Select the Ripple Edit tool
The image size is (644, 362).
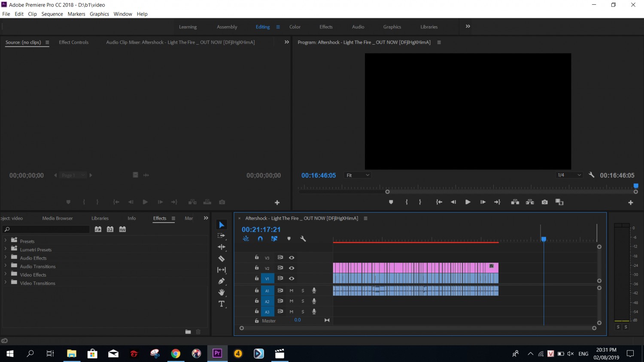[222, 247]
